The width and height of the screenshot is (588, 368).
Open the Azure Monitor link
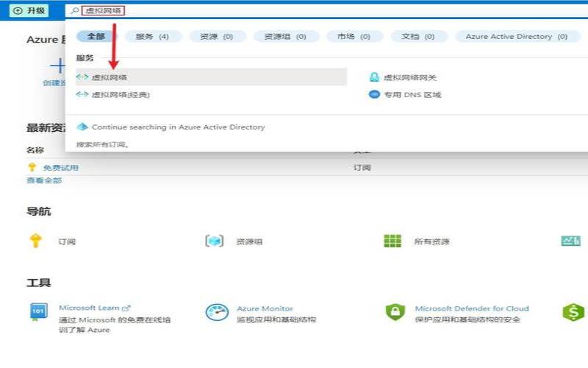pos(265,308)
